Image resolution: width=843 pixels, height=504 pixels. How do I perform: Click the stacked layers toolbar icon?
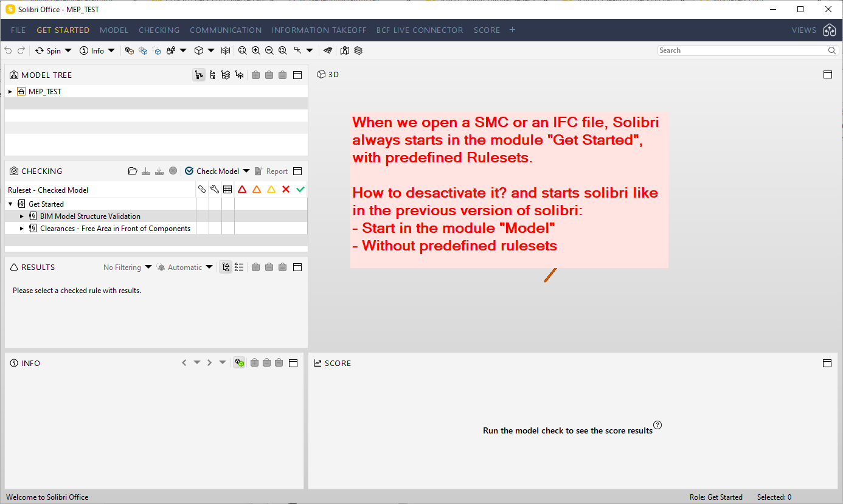click(358, 51)
